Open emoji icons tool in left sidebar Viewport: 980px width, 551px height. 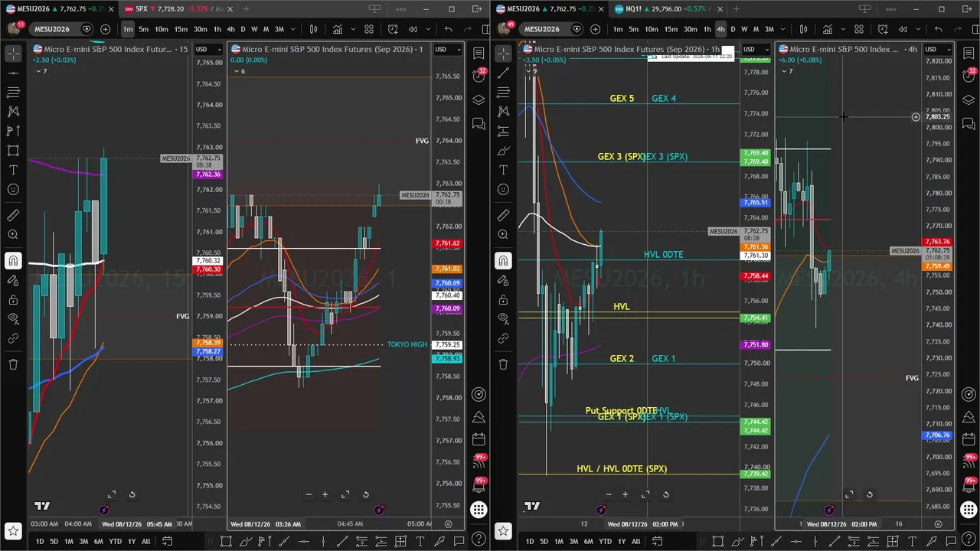[x=13, y=189]
